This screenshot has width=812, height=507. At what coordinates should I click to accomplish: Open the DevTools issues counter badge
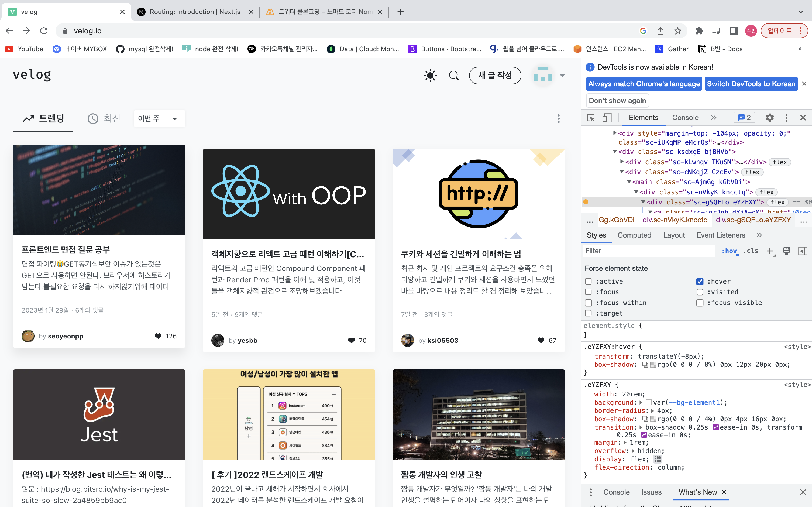point(744,118)
